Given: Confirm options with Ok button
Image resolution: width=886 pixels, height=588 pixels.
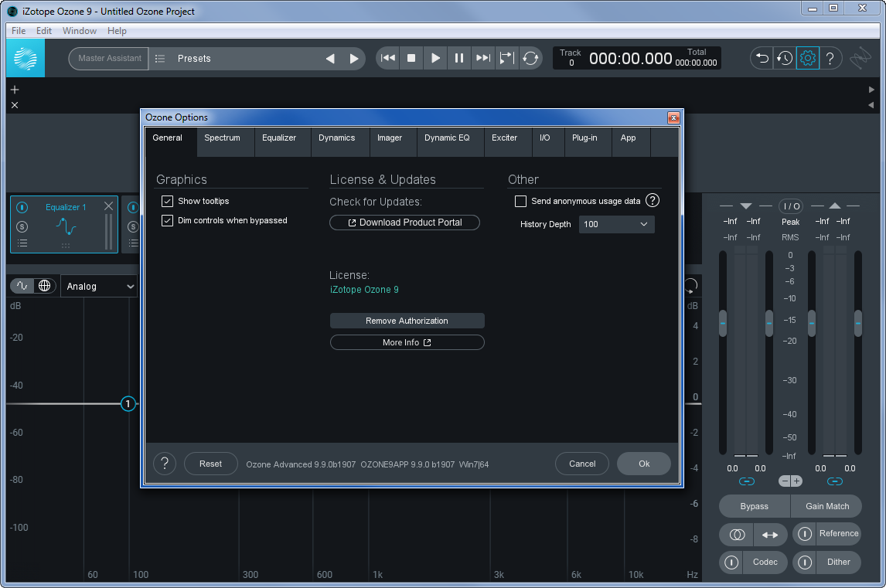Looking at the screenshot, I should [644, 464].
